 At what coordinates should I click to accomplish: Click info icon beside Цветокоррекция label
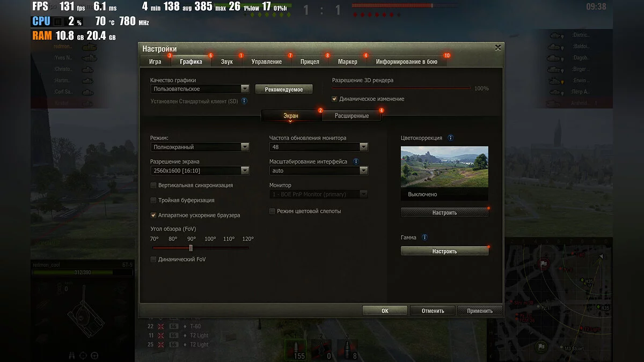pos(450,138)
